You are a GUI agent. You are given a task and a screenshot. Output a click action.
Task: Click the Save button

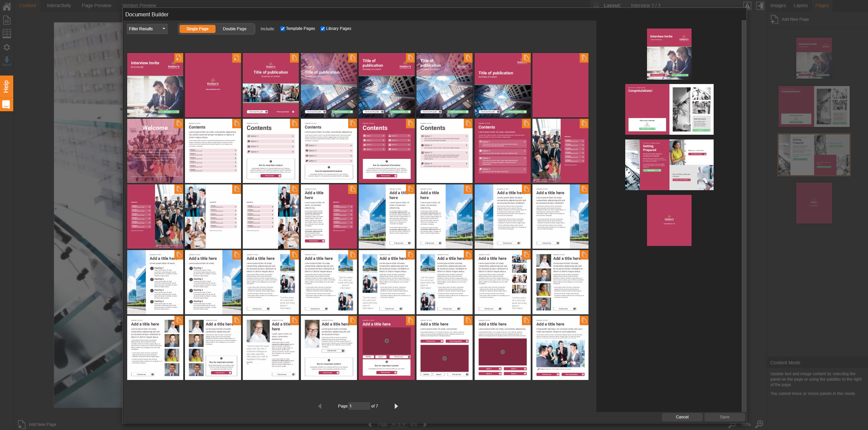[x=724, y=417]
